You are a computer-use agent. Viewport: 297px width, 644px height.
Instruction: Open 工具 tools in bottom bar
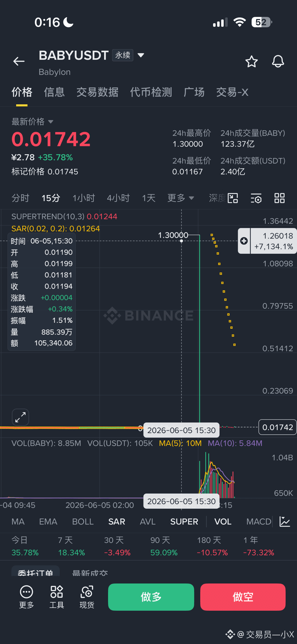click(57, 597)
